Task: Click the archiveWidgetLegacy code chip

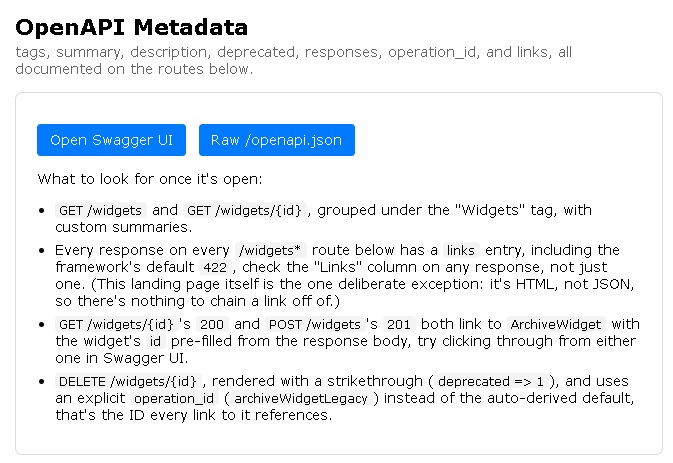Action: coord(301,399)
